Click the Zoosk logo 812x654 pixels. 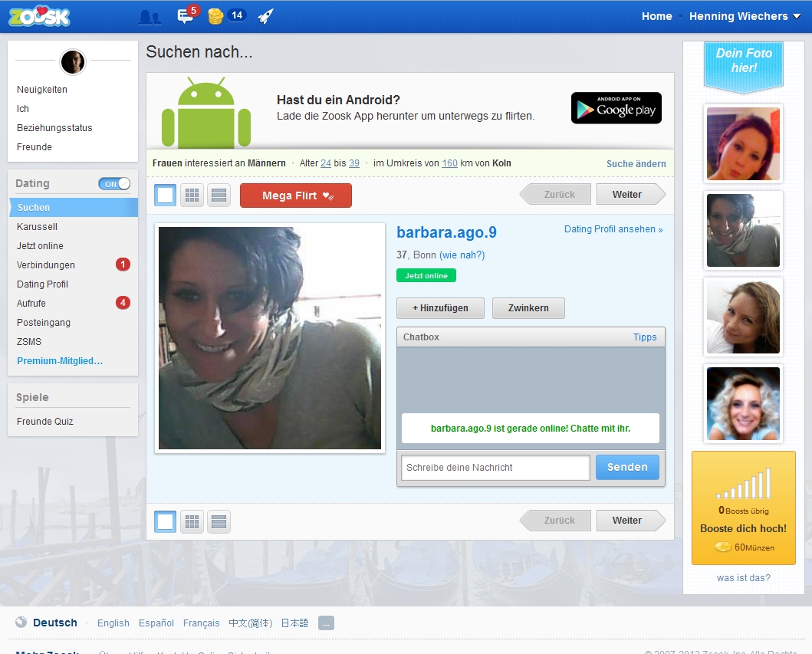coord(39,17)
